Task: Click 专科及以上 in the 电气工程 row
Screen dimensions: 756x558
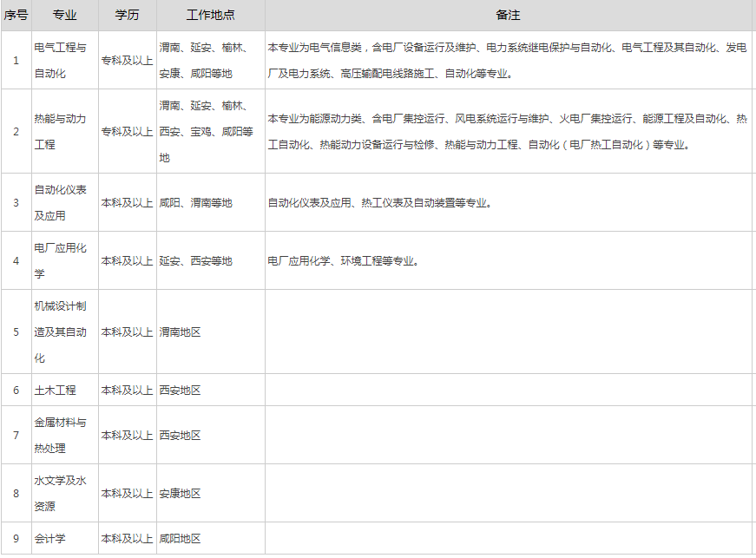Action: click(128, 61)
